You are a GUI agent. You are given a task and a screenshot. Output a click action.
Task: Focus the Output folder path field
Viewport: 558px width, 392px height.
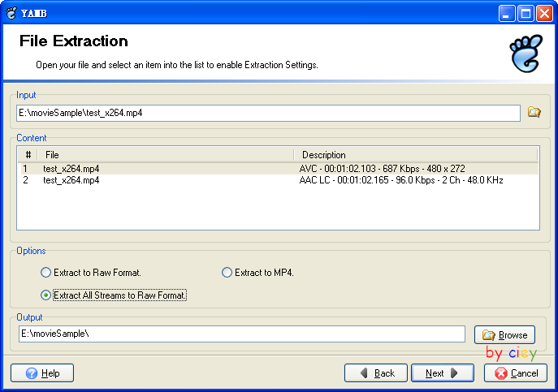241,334
